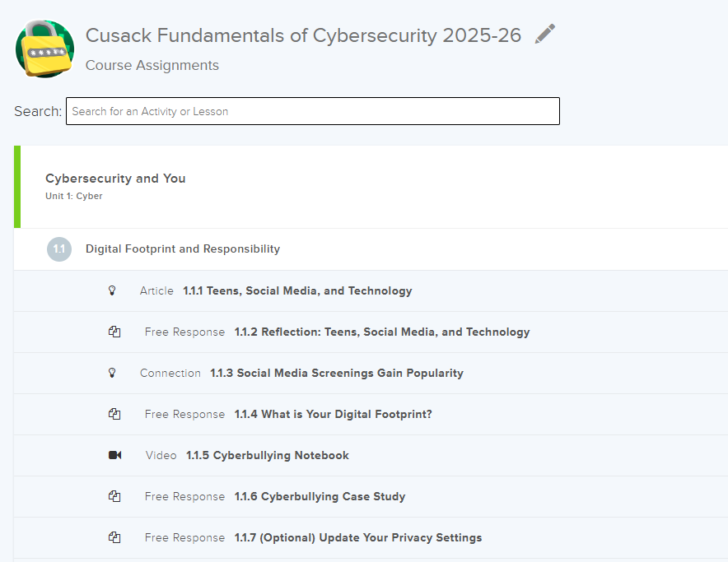Focus the Search for an Activity field
This screenshot has height=562, width=728.
[312, 111]
